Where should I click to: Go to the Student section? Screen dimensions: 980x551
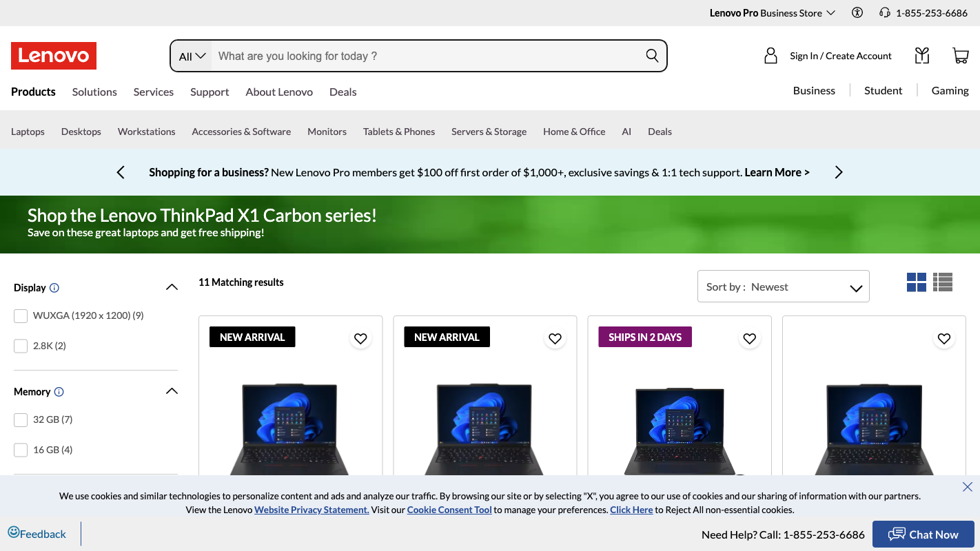pos(884,90)
